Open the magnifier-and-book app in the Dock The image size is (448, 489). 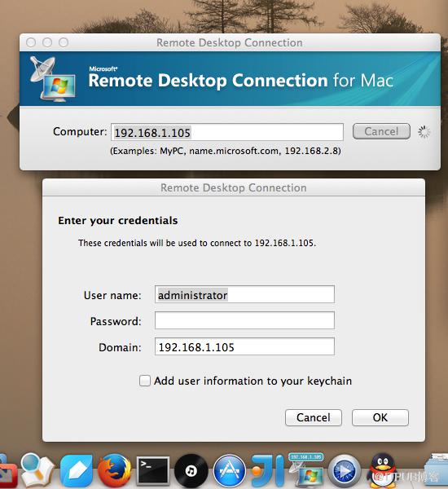37,470
